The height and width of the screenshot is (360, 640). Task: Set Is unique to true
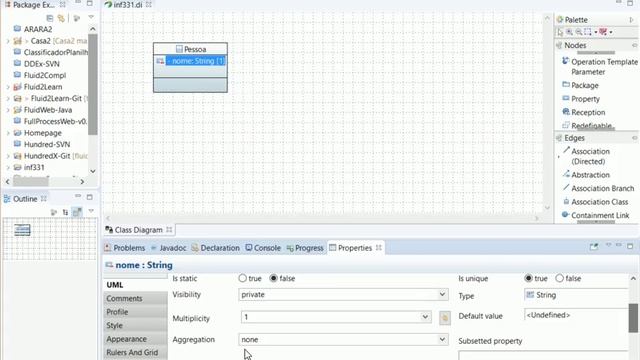pos(529,278)
